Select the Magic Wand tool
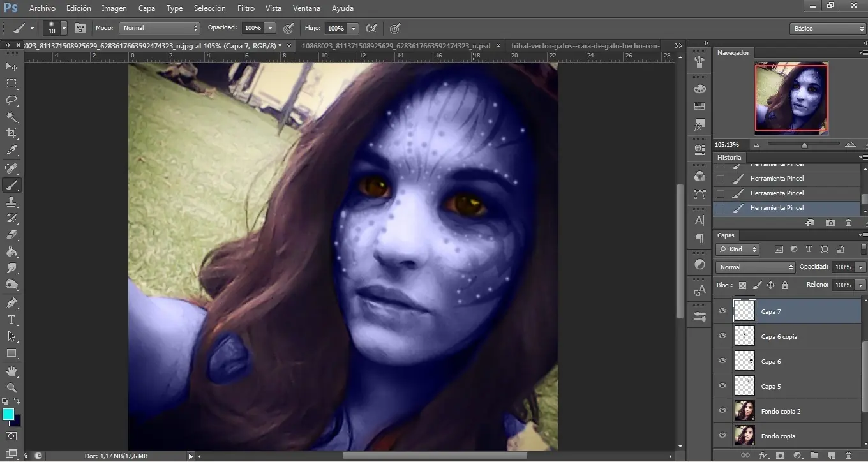 [x=11, y=117]
